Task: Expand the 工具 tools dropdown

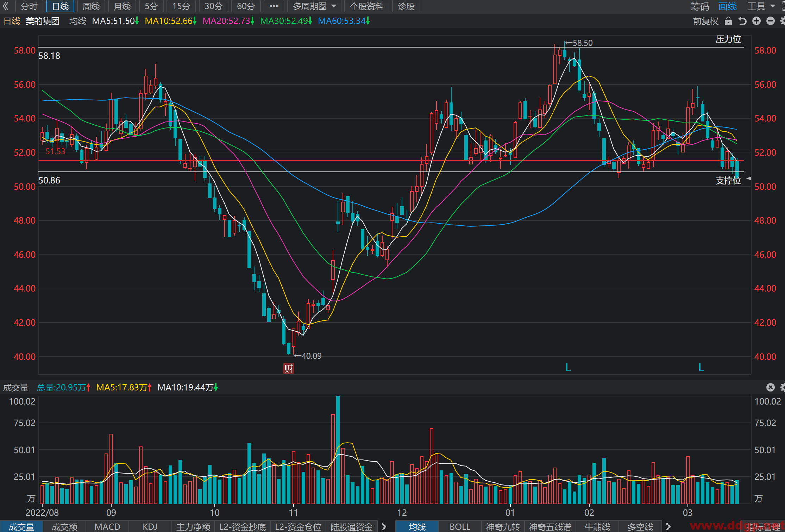Action: click(761, 6)
